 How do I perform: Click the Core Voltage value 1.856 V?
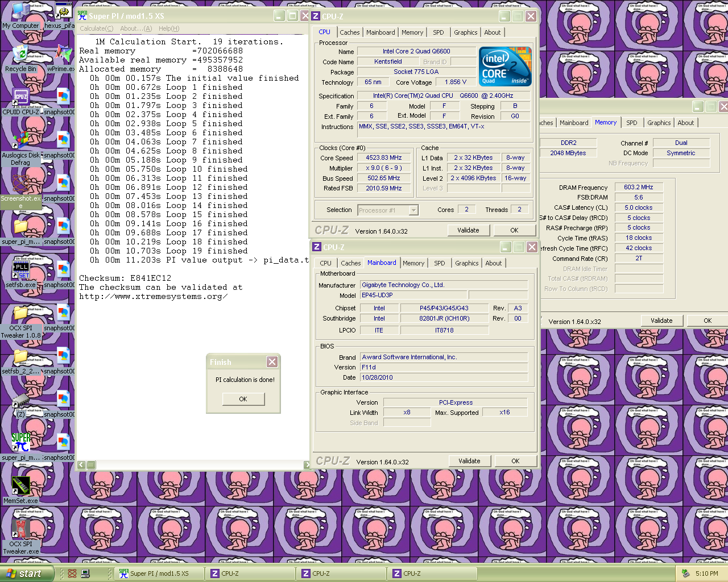pos(456,82)
